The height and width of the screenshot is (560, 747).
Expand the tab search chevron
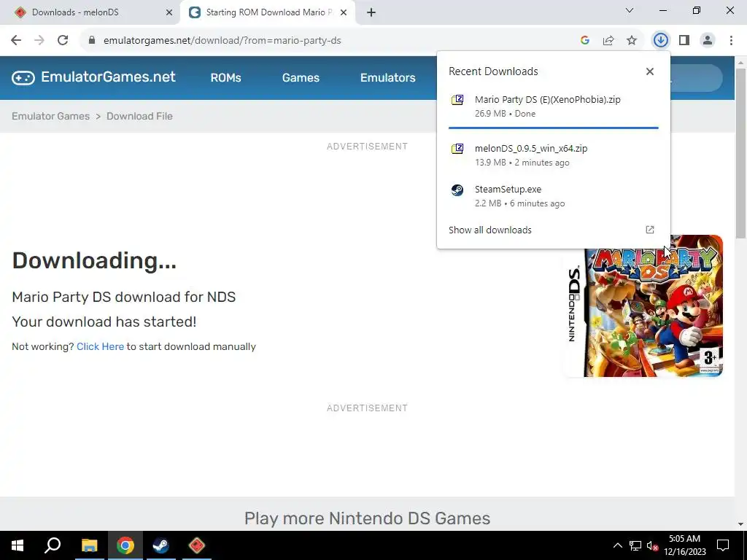(630, 10)
